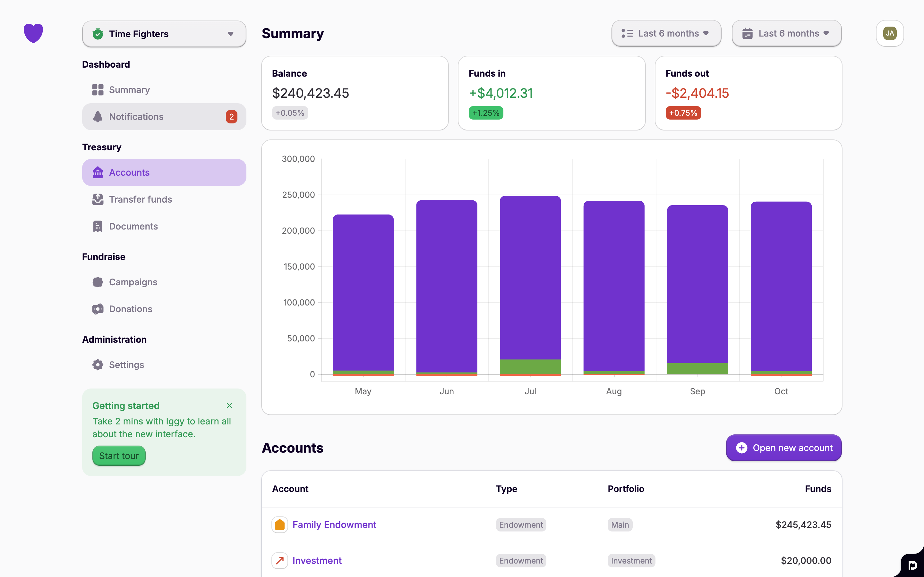This screenshot has height=577, width=924.
Task: Select Donations in the sidebar
Action: pos(131,309)
